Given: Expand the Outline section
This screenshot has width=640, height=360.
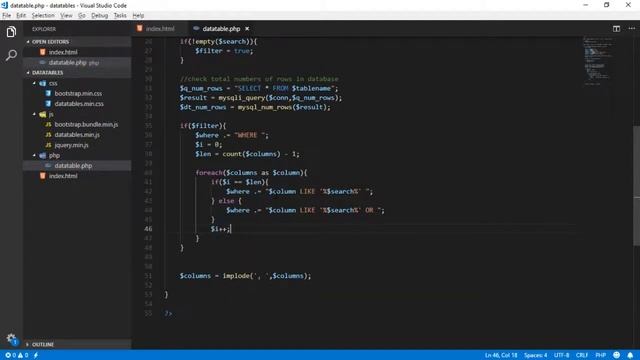Looking at the screenshot, I should click(x=78, y=344).
